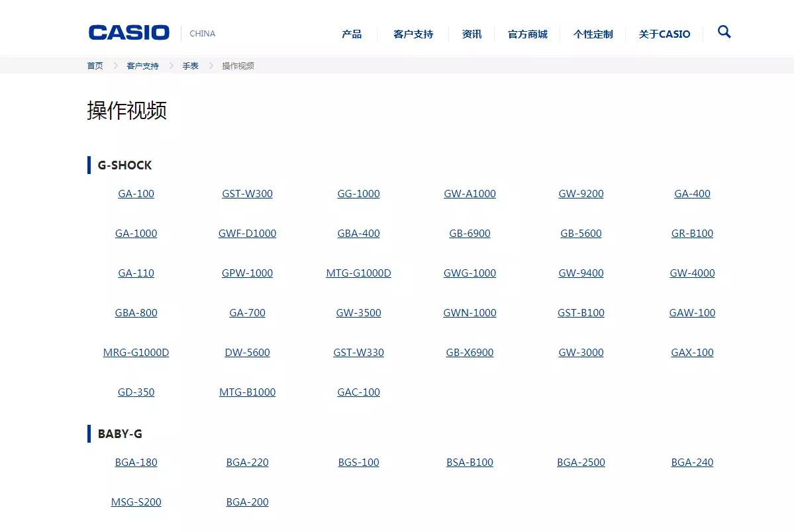
Task: Open the GW-A1000 link
Action: pos(470,193)
